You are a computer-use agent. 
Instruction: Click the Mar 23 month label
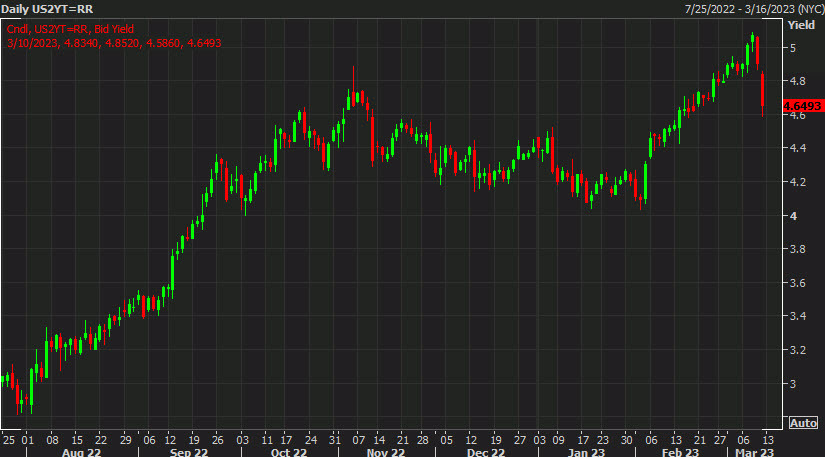coord(754,452)
